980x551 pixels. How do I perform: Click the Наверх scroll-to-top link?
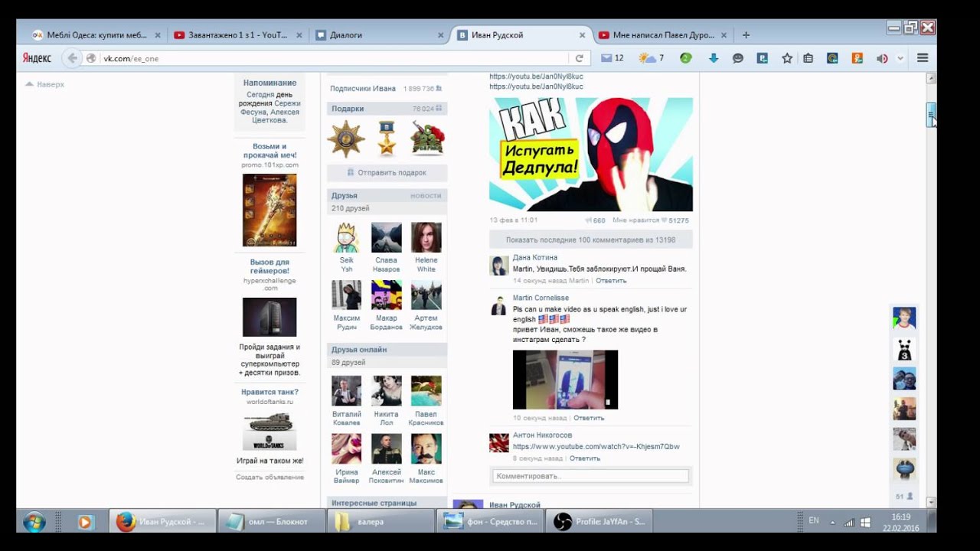coord(44,84)
